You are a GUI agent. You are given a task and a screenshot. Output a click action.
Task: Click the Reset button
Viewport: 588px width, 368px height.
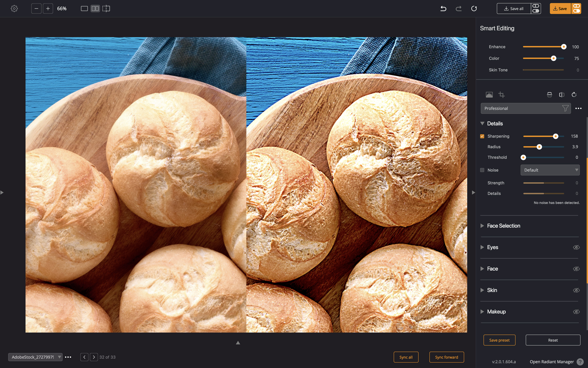tap(553, 340)
